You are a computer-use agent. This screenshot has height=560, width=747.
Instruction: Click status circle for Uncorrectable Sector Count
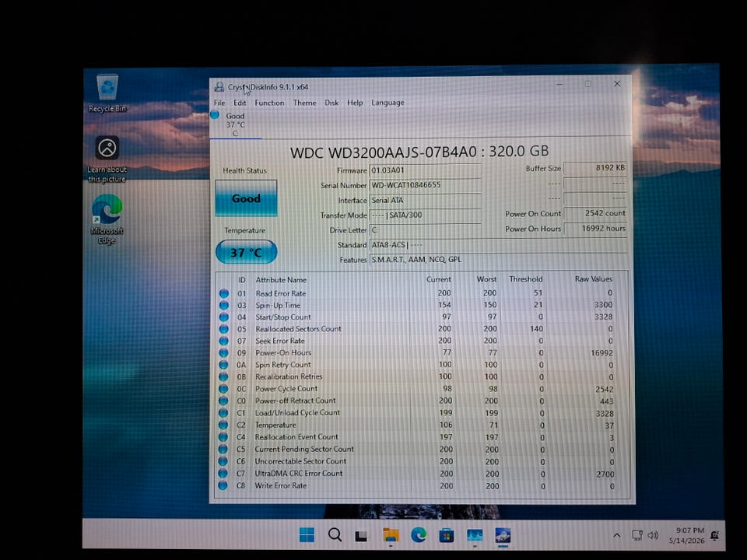tap(223, 461)
